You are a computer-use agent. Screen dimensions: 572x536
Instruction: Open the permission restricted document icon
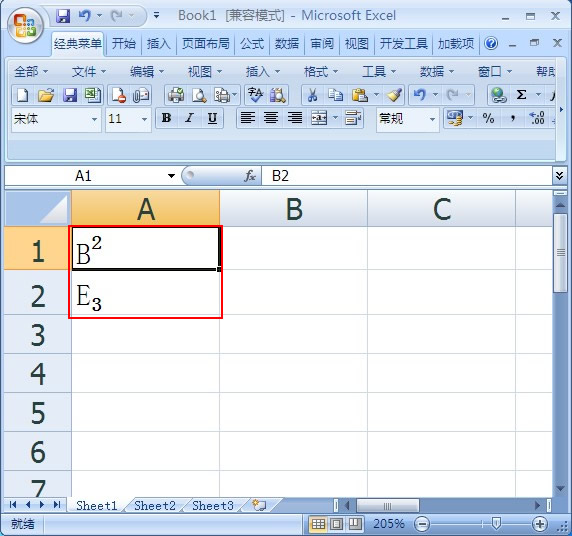tap(119, 95)
